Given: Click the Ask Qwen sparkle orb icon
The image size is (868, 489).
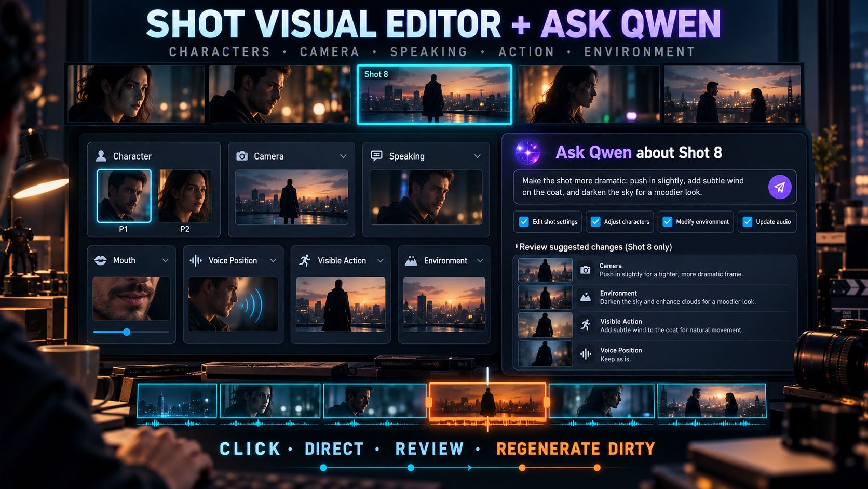Looking at the screenshot, I should click(x=527, y=153).
